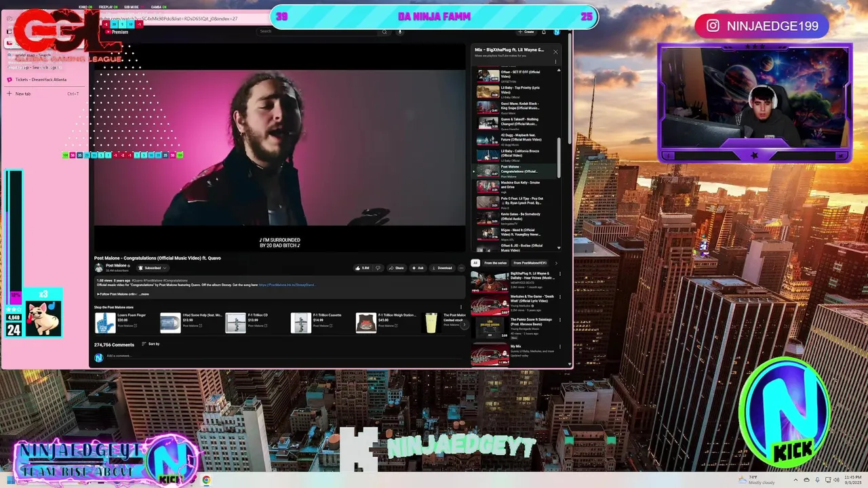Open the Mix playlist three-dot options
Viewport: 868px width, 488px height.
(x=555, y=62)
